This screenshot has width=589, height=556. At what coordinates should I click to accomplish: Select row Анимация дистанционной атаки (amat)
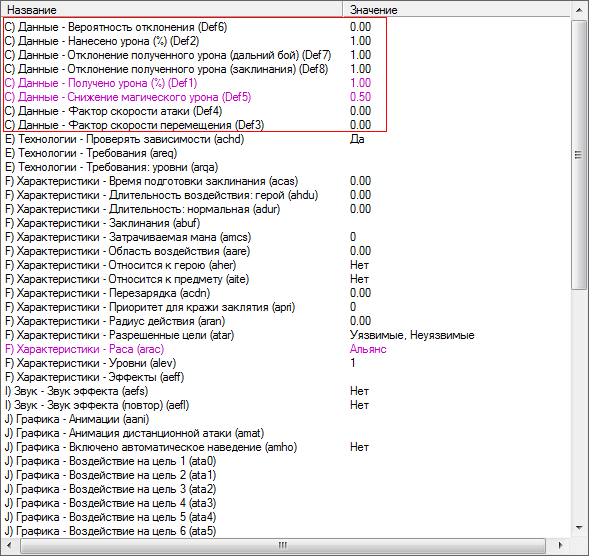point(285,433)
